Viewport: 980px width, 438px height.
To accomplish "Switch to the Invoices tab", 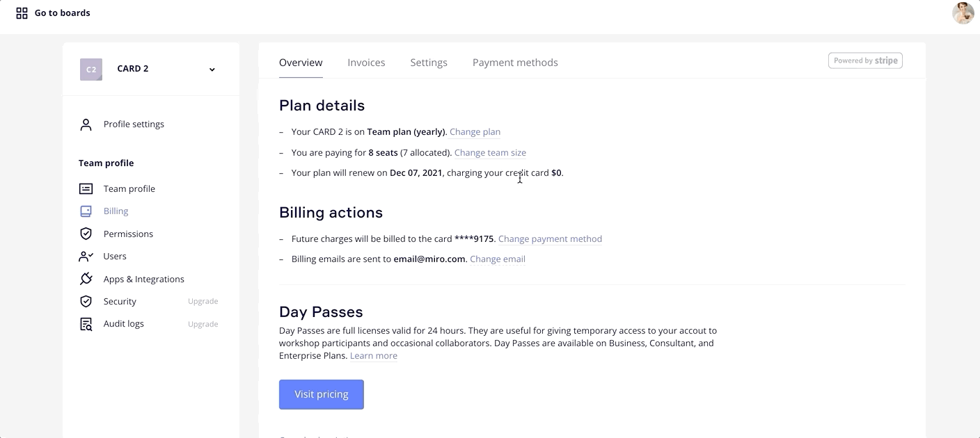I will (366, 63).
